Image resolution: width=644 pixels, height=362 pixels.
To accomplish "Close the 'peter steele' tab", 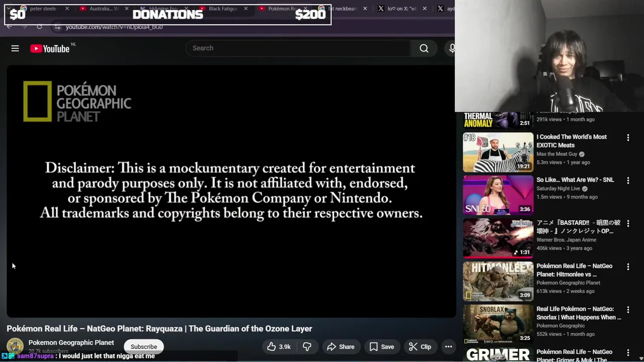I will [67, 9].
